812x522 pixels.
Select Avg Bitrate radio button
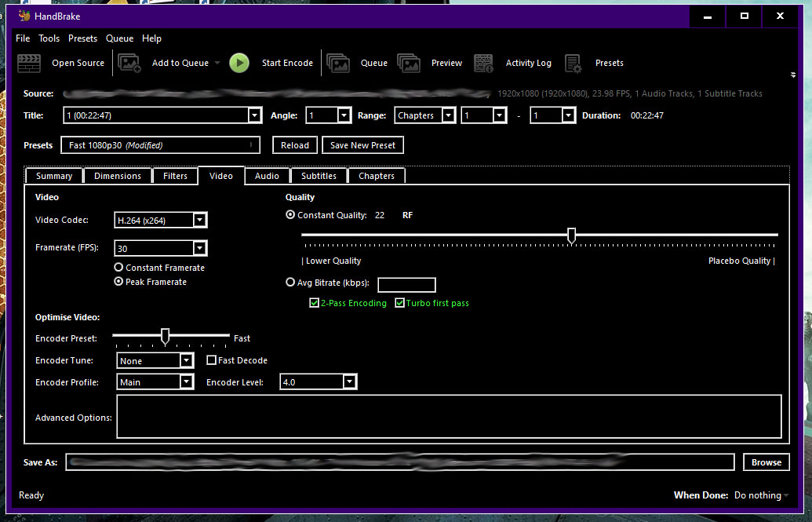290,283
